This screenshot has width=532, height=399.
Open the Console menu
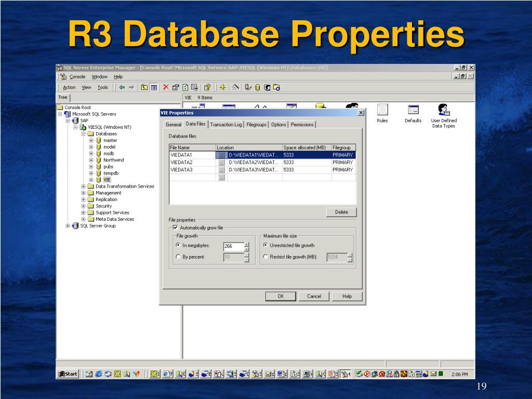click(77, 77)
